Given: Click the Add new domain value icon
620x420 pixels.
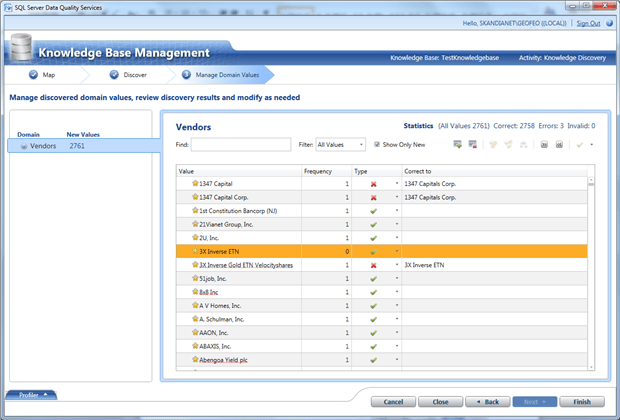Looking at the screenshot, I should [457, 144].
